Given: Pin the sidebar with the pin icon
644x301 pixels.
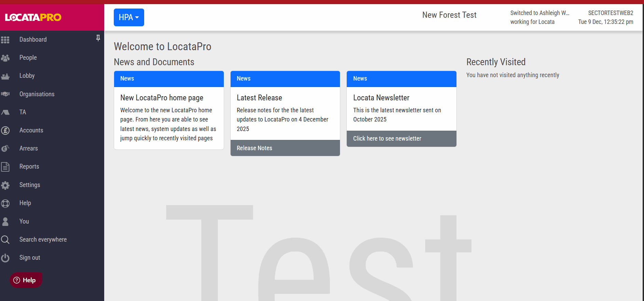Looking at the screenshot, I should click(x=98, y=38).
